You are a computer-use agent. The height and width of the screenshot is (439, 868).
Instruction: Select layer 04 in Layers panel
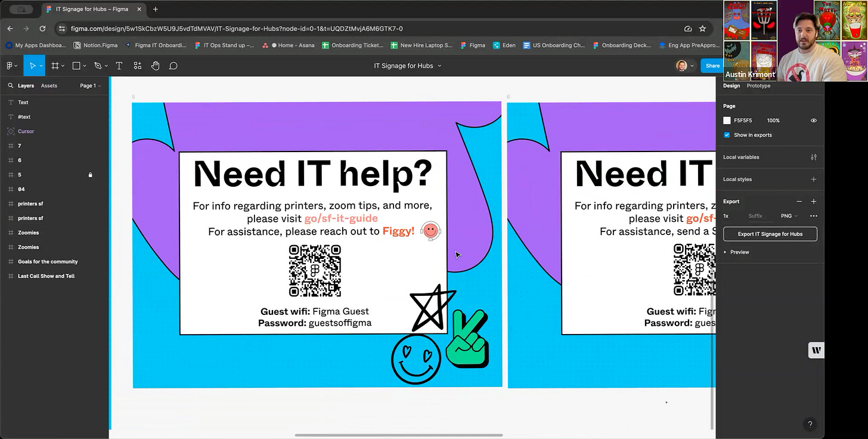tap(21, 189)
